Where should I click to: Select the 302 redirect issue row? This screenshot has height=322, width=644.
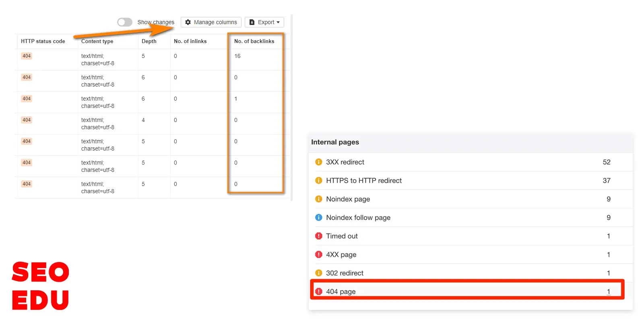345,273
